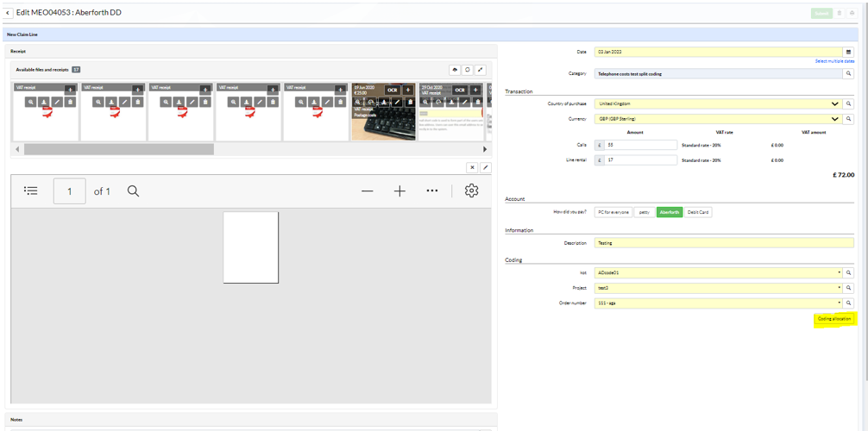Screen dimensions: 868x431
Task: Zoom the first VAT receipt with its magnifier icon
Action: (x=30, y=102)
